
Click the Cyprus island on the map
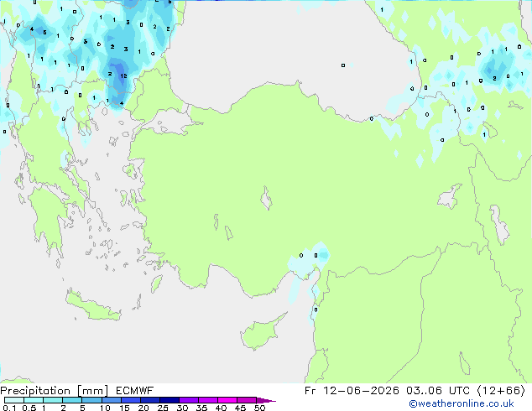pyautogui.click(x=259, y=333)
